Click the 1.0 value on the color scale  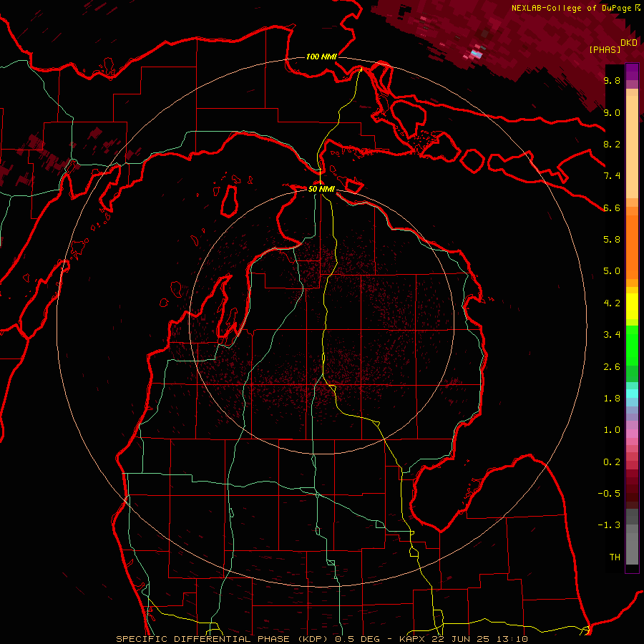(x=612, y=430)
